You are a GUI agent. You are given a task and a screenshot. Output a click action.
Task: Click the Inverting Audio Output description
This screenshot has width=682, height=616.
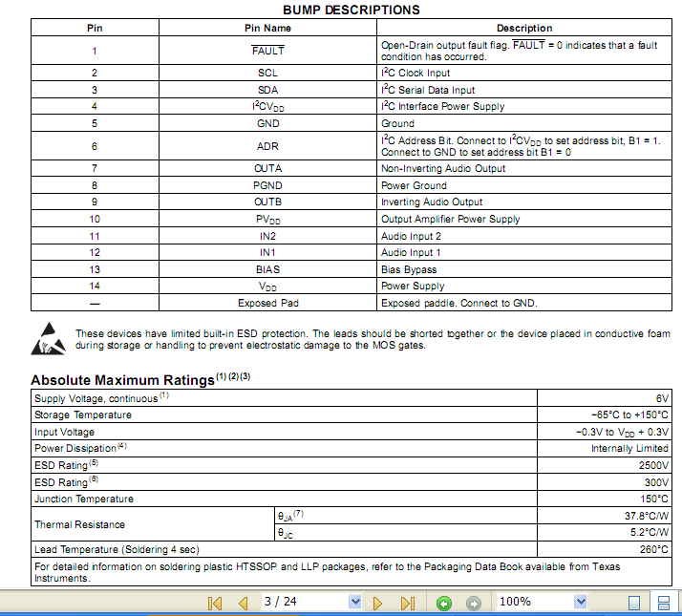tap(432, 202)
